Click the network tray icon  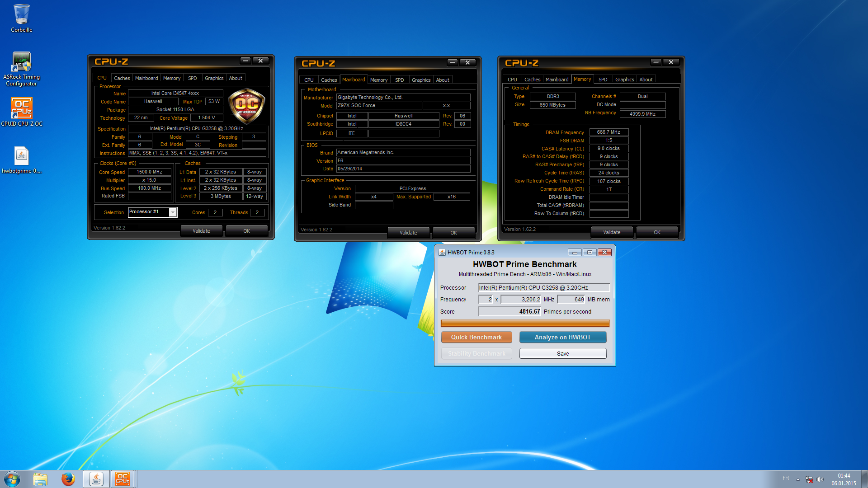[x=809, y=479]
